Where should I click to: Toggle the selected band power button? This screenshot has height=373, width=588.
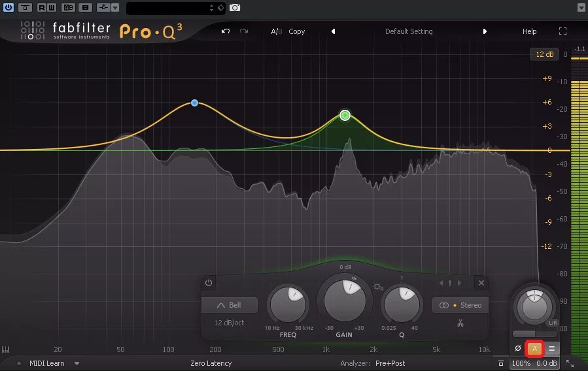click(x=209, y=283)
